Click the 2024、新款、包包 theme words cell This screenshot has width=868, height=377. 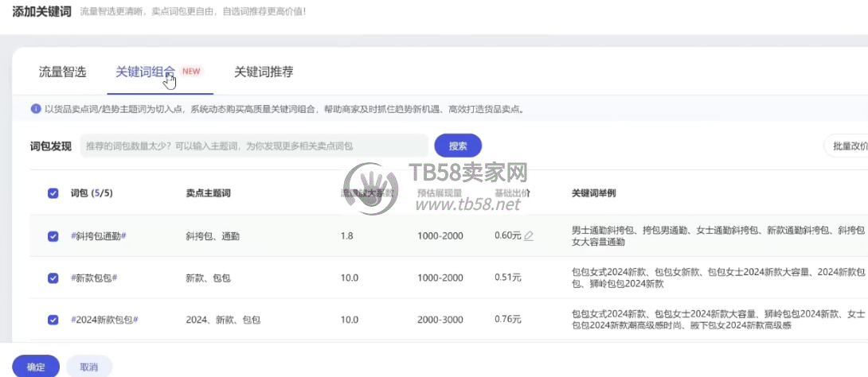click(x=223, y=320)
